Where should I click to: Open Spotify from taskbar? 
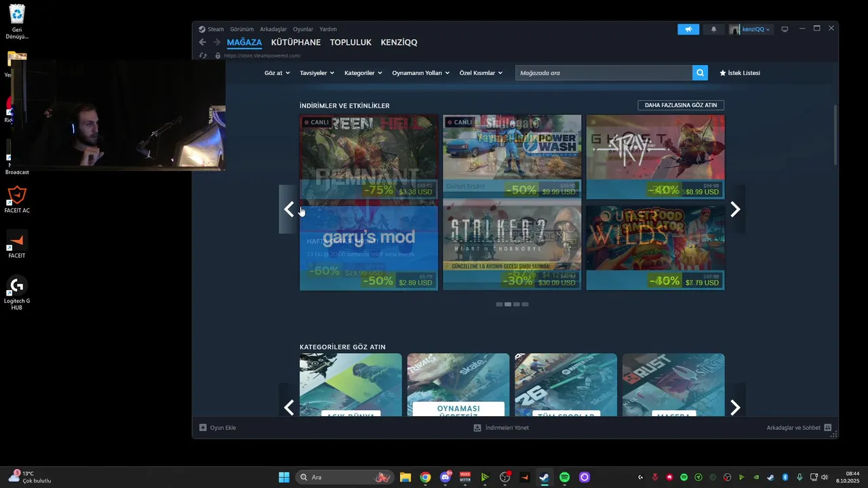point(564,477)
